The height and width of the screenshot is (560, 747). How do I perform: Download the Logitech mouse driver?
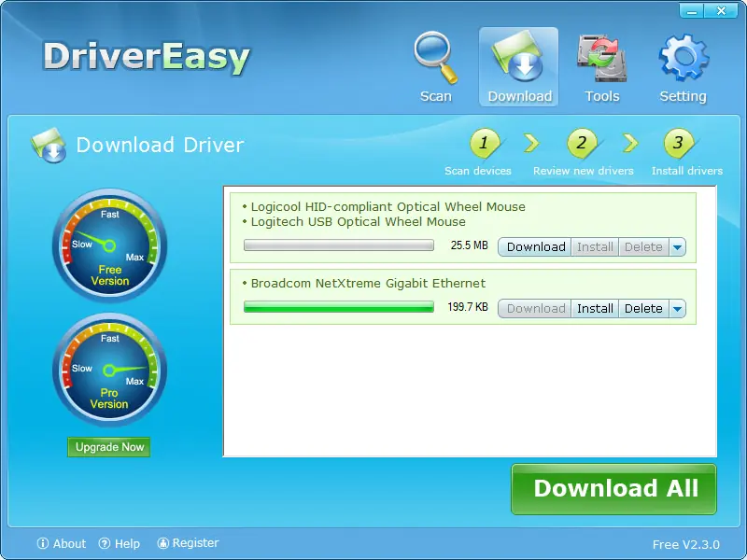pos(535,247)
